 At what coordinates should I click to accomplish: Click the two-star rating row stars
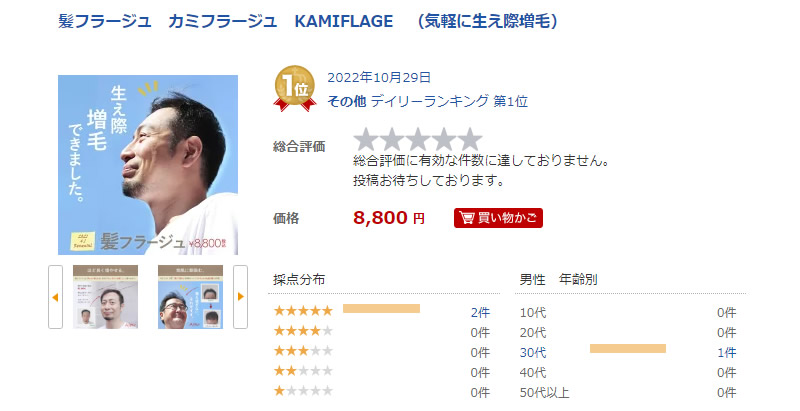coord(303,371)
